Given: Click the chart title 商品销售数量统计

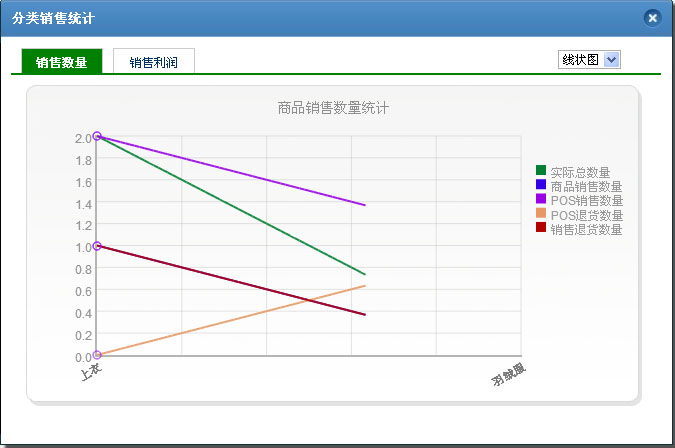Looking at the screenshot, I should pos(333,107).
